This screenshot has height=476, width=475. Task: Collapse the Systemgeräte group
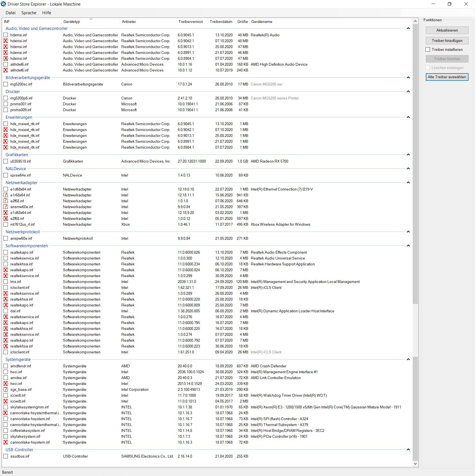click(408, 359)
